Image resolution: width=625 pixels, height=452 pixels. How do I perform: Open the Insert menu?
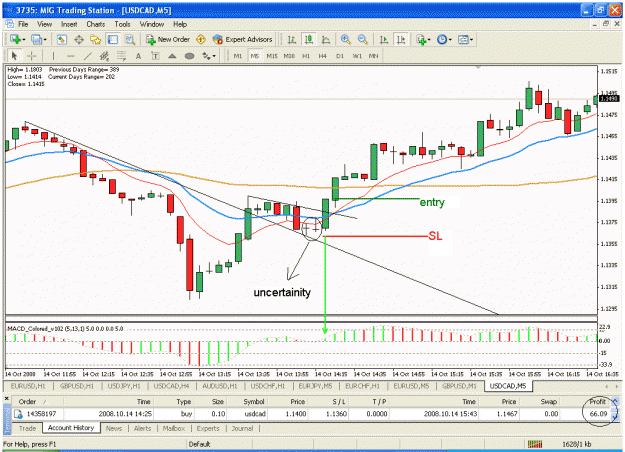tap(69, 24)
